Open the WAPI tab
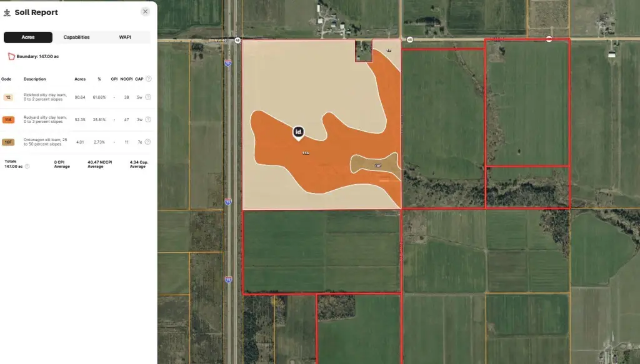This screenshot has height=364, width=640. [x=125, y=37]
